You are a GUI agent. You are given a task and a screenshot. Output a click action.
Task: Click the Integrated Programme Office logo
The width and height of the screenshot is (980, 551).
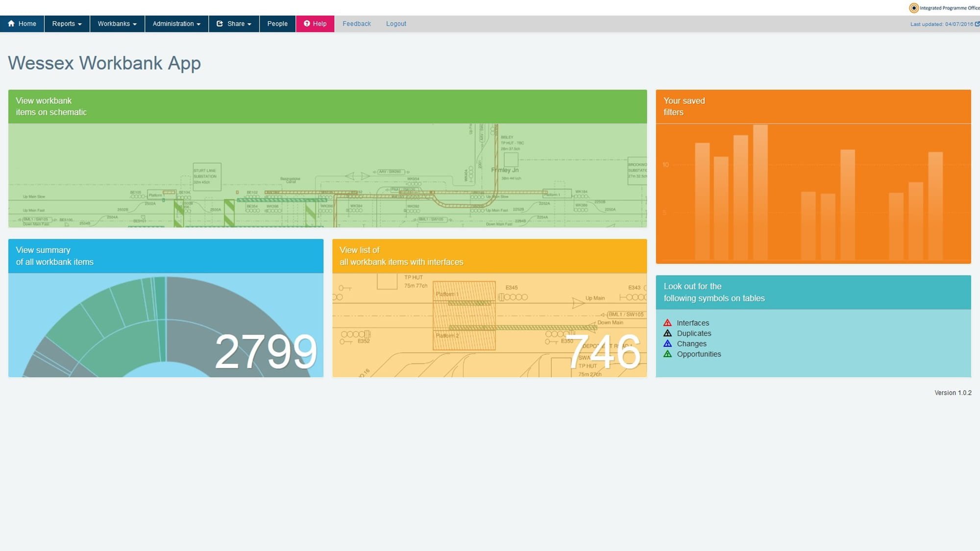pyautogui.click(x=913, y=8)
